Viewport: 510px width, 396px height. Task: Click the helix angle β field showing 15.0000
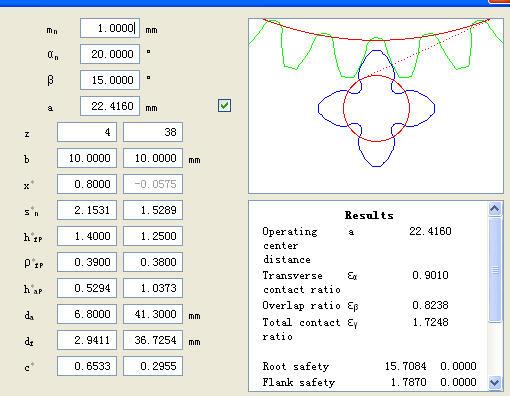(x=110, y=80)
